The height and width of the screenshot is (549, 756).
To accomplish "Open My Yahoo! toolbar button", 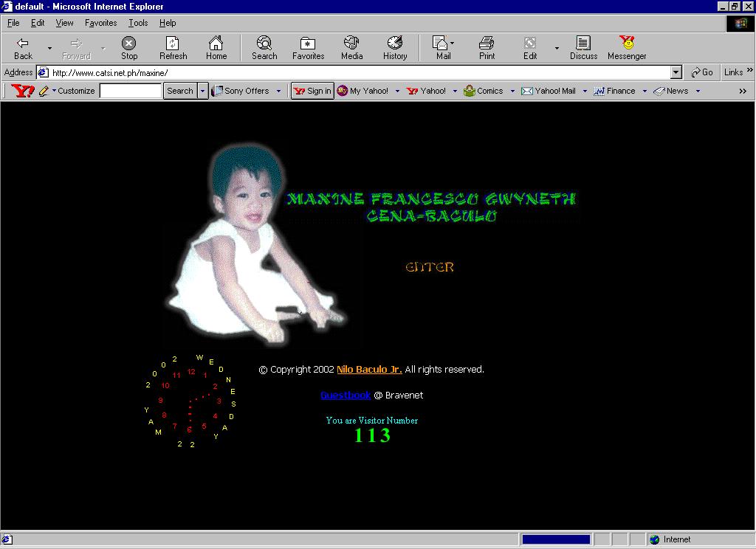I will pyautogui.click(x=362, y=91).
